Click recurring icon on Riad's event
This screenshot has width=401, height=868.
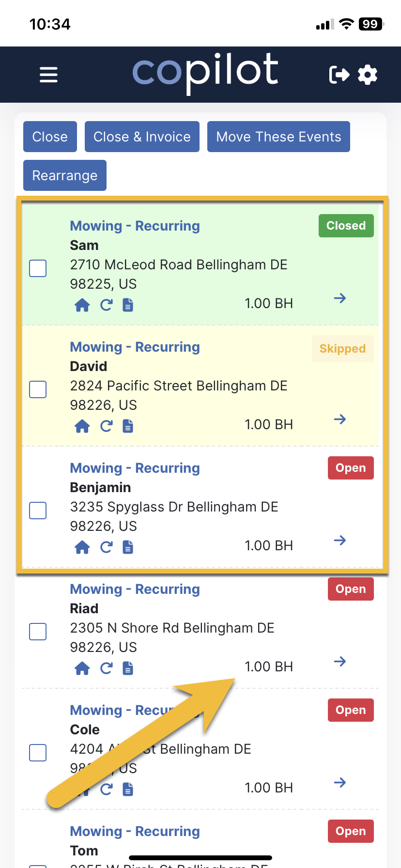point(106,668)
